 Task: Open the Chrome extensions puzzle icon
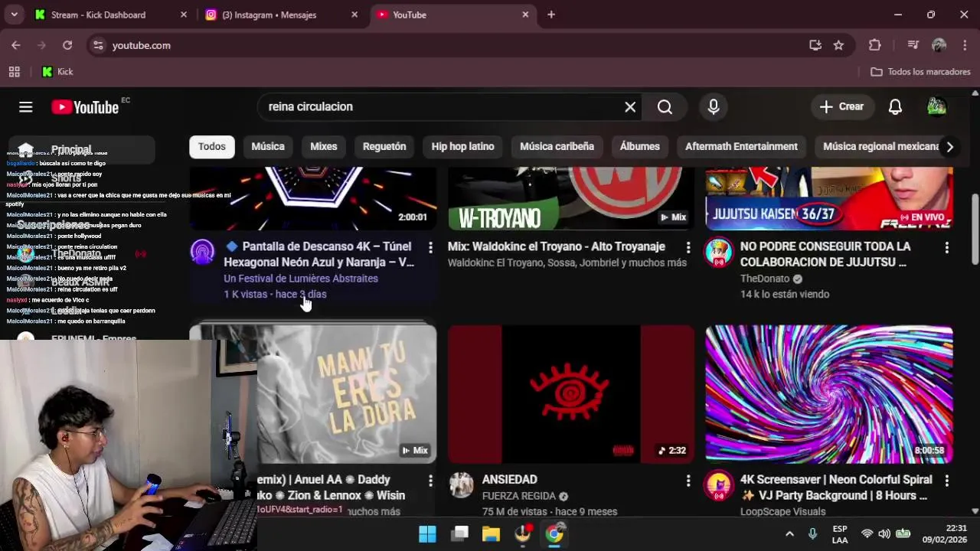click(x=875, y=45)
